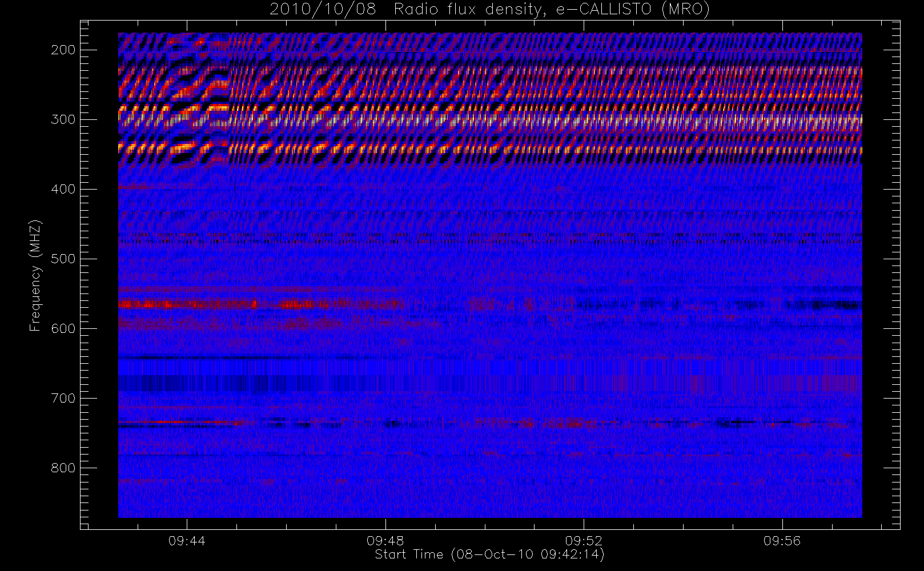Click the 700 frequency tick label
The image size is (924, 571).
click(x=63, y=398)
